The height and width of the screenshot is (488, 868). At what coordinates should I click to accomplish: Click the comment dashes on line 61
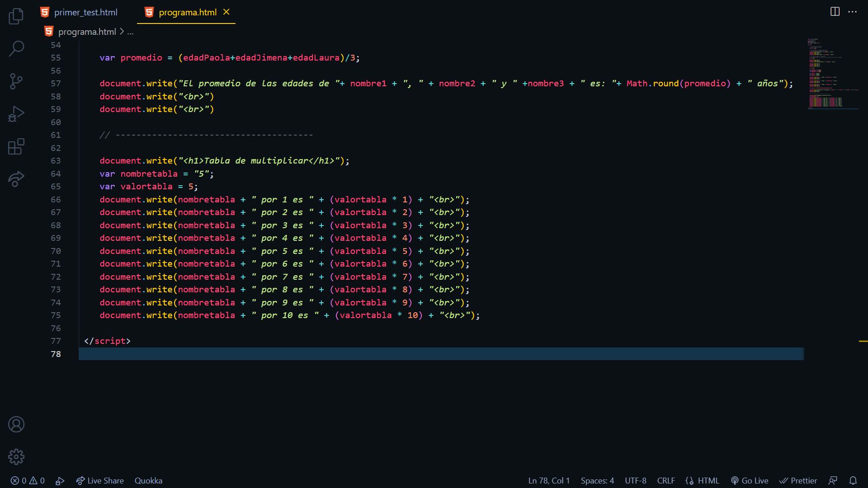(x=214, y=135)
